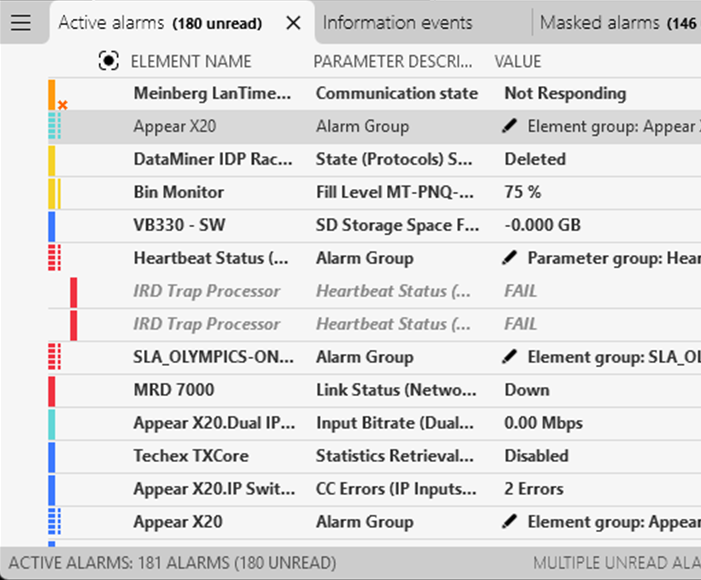The height and width of the screenshot is (580, 701).
Task: Click CC Errors (IP Inputs... parameter
Action: click(396, 489)
